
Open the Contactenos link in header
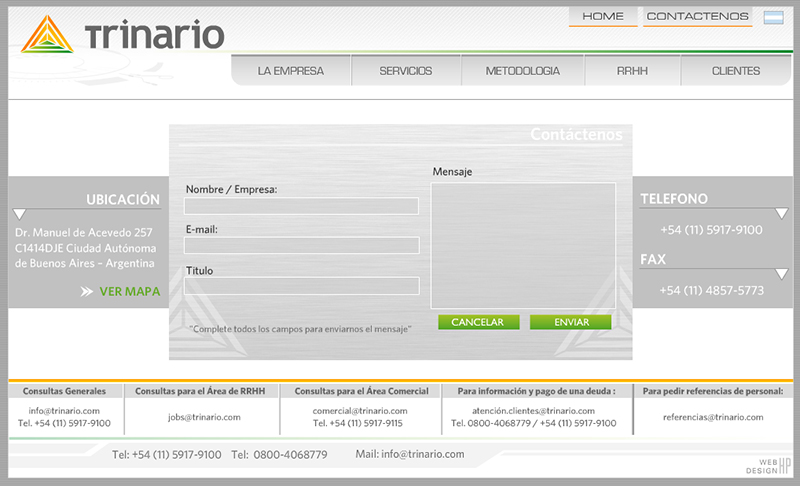point(697,17)
